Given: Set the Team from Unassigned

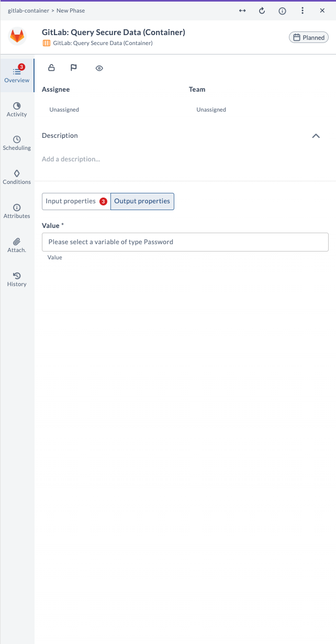Looking at the screenshot, I should 211,110.
